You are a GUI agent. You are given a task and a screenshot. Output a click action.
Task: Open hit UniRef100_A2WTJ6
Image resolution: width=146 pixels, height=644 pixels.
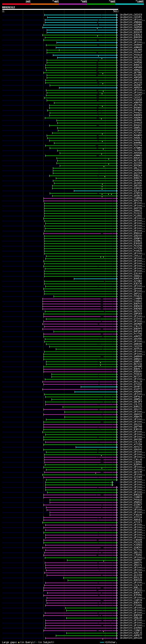[x=131, y=633]
